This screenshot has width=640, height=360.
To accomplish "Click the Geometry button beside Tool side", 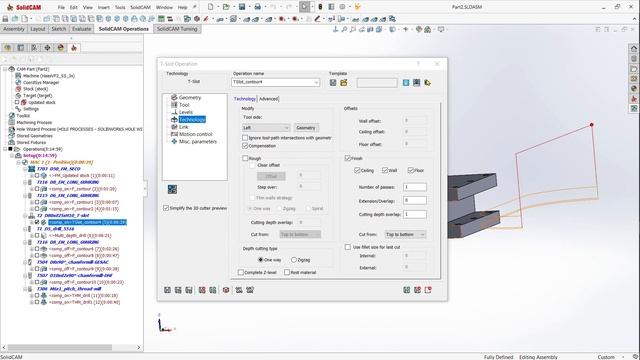I will [x=306, y=128].
